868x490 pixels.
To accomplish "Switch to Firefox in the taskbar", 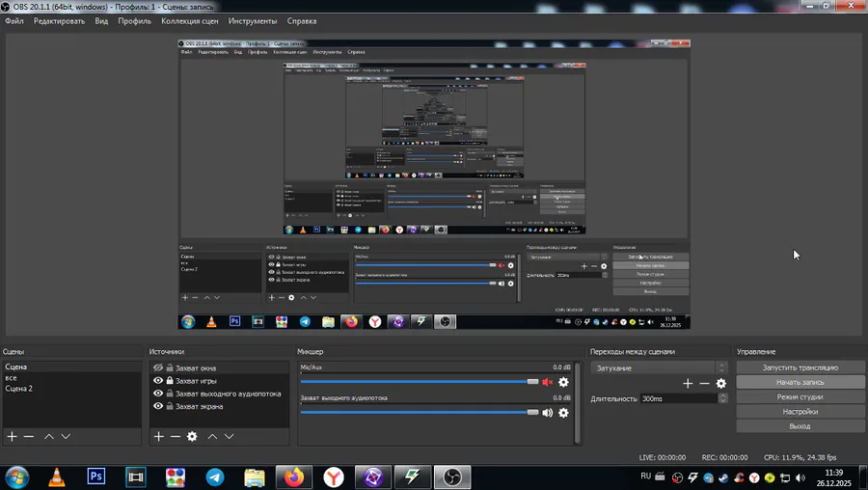I will coord(294,477).
